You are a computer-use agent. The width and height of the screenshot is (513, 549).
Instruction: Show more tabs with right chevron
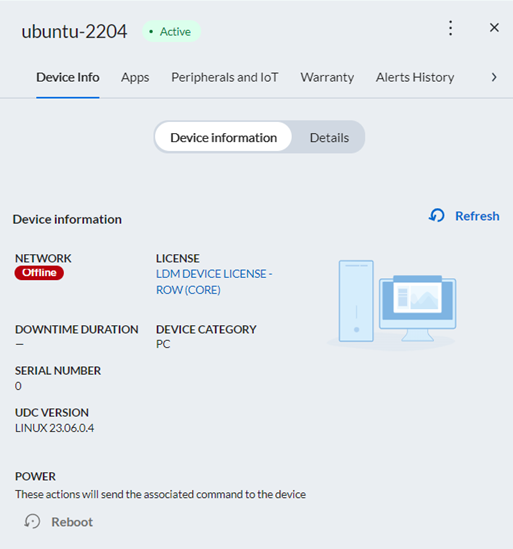click(494, 77)
